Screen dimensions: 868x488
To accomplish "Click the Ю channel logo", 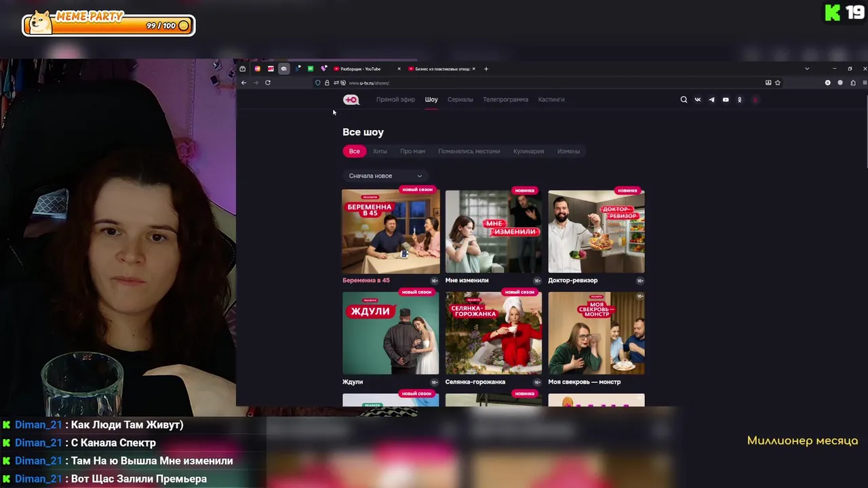I will tap(351, 100).
